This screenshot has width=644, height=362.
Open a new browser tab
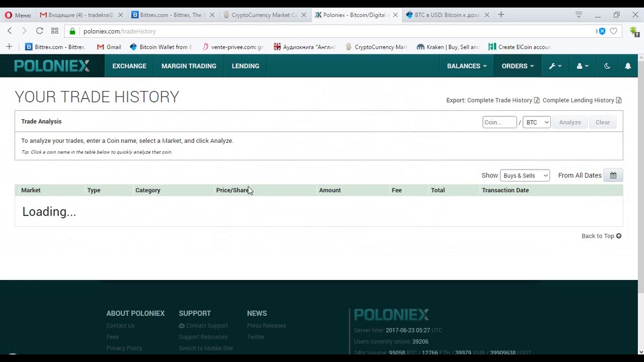501,15
